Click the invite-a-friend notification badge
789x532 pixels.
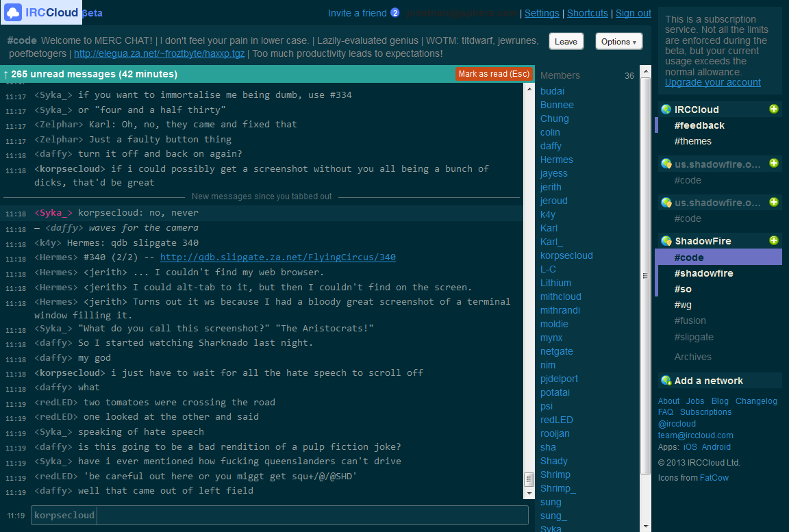click(x=395, y=12)
